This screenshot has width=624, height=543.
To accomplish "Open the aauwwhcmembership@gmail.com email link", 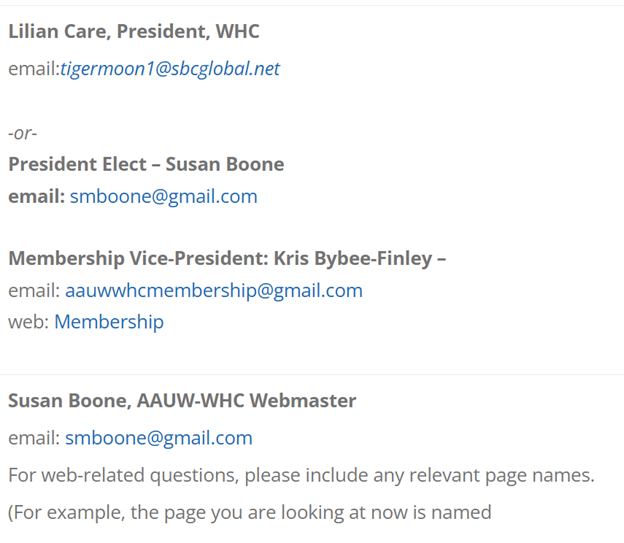I will [x=214, y=291].
